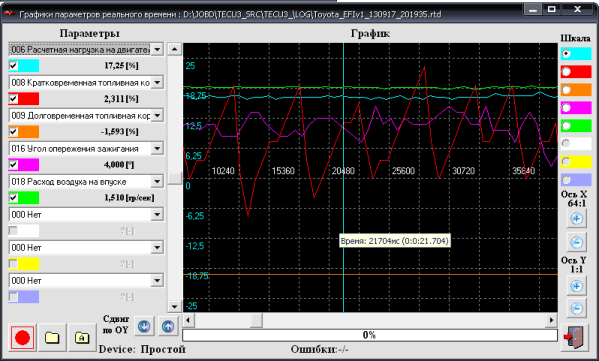
Task: Toggle the magenta ignition angle checkbox
Action: 13,165
